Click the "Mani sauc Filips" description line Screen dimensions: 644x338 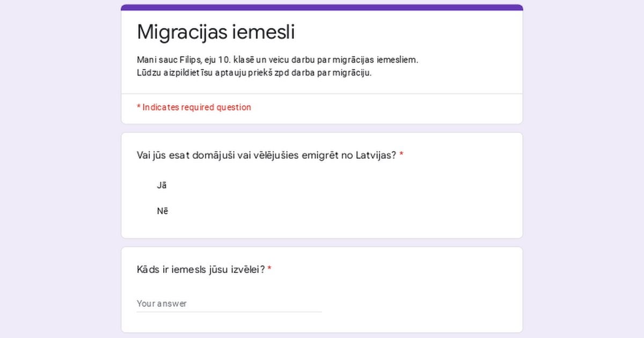pos(277,60)
